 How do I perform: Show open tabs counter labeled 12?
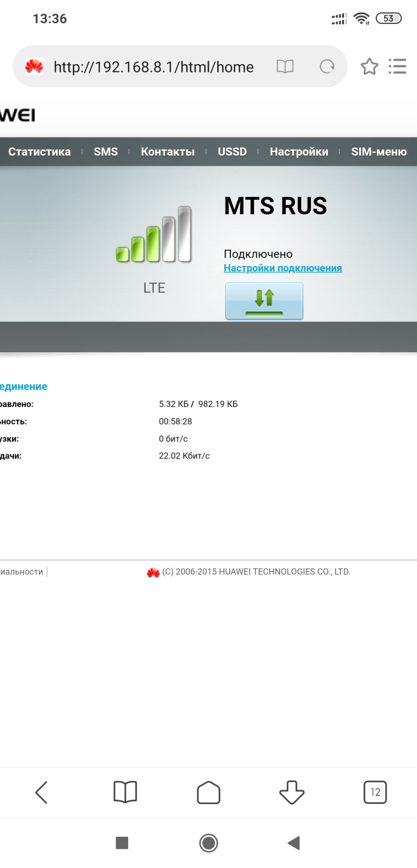[375, 792]
